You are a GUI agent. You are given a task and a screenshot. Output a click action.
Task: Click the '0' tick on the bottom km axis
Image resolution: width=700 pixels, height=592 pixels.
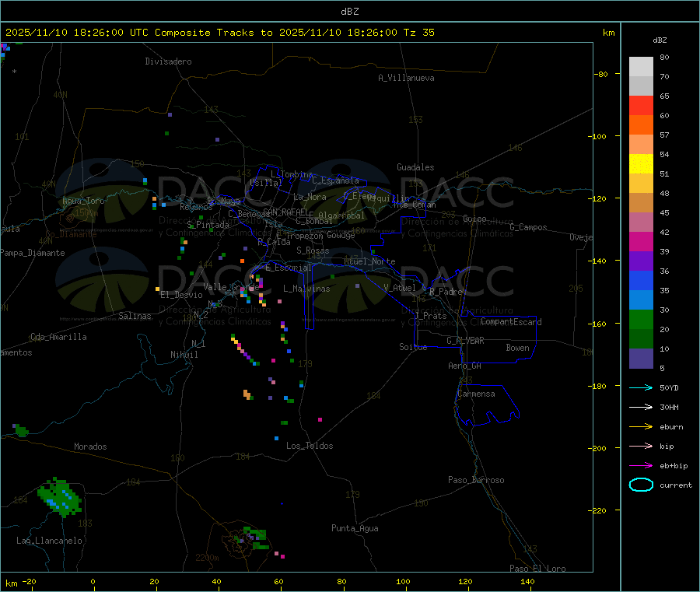93,581
